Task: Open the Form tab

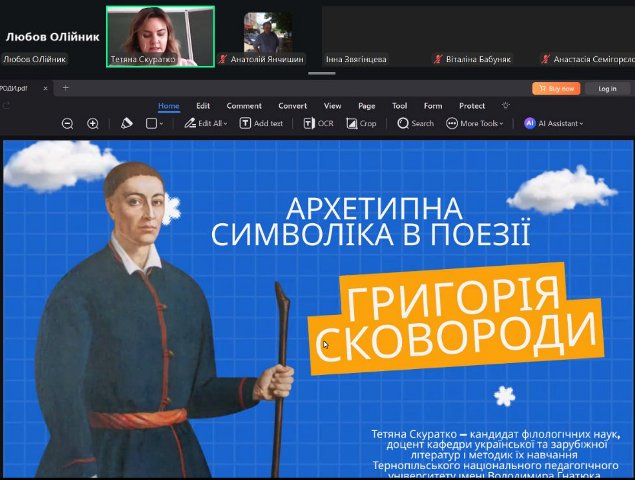Action: 433,106
